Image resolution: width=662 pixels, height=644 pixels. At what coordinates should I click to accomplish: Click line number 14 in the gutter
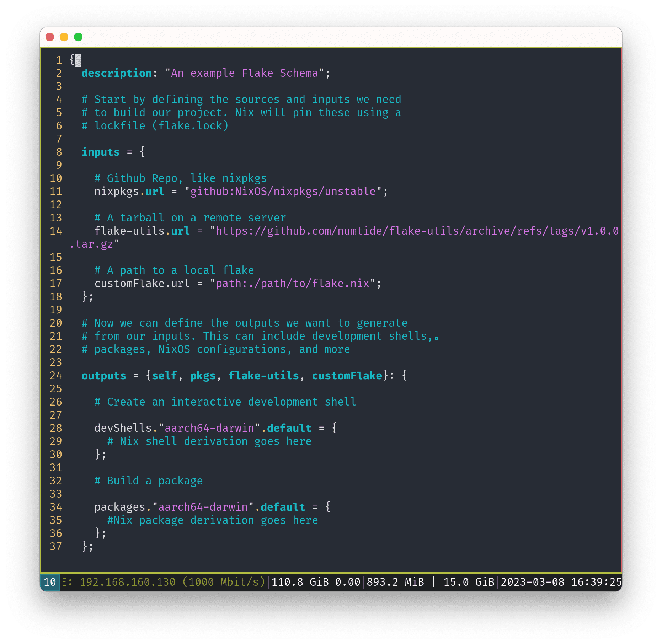pos(56,231)
